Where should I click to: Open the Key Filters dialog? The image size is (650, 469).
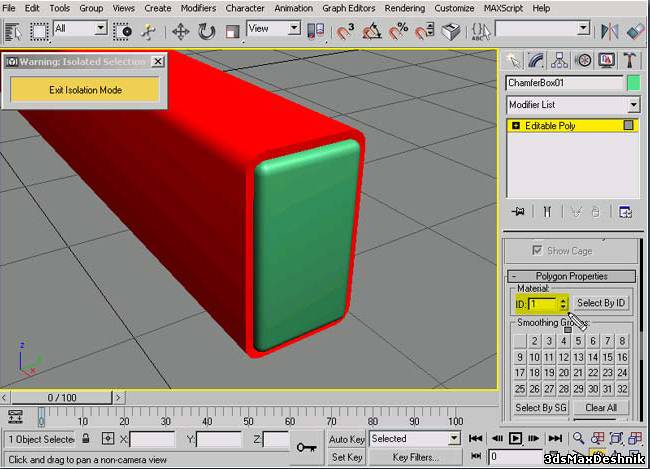pyautogui.click(x=415, y=457)
